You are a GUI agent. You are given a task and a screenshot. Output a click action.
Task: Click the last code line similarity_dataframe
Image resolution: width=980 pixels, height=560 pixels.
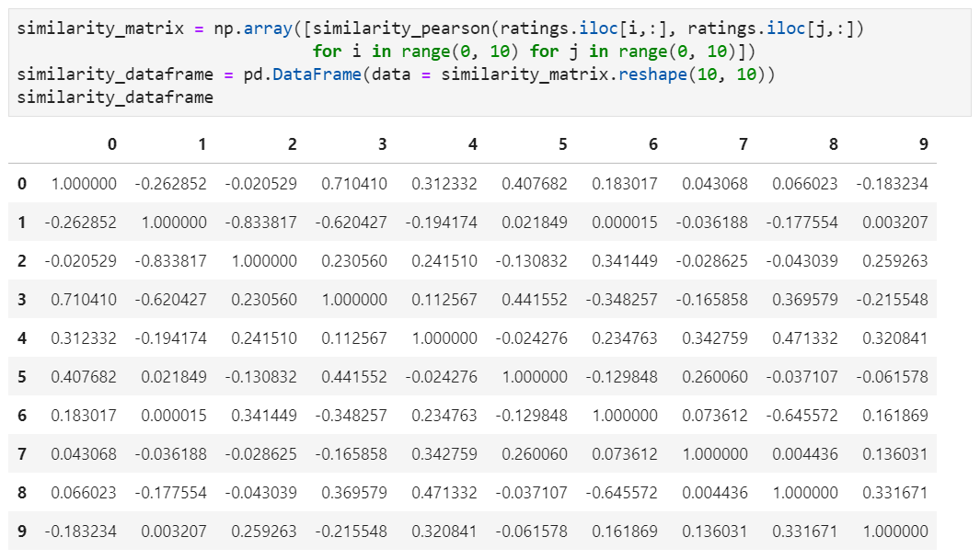[x=115, y=97]
